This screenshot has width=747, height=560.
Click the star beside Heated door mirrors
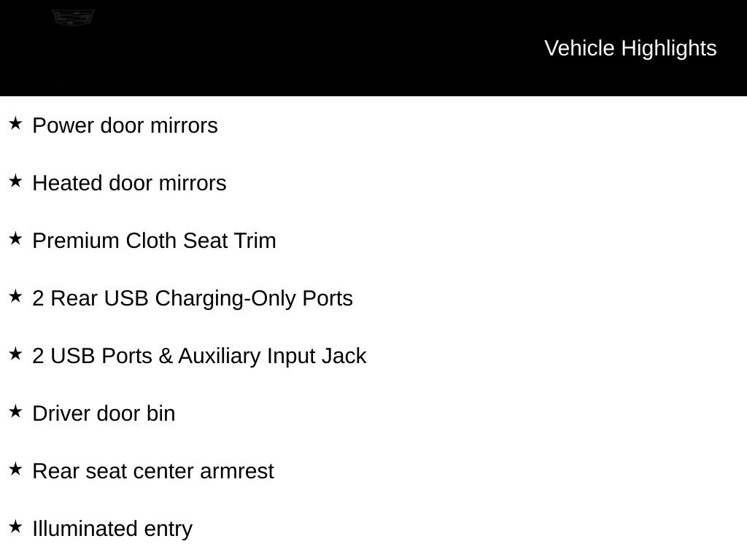15,181
